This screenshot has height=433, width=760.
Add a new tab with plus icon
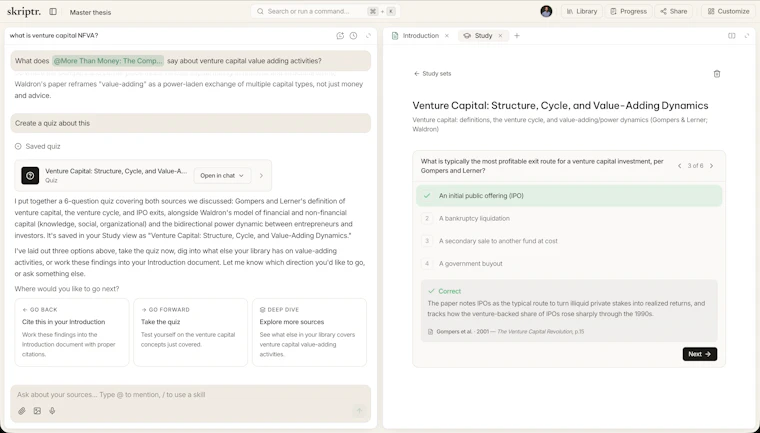click(517, 35)
